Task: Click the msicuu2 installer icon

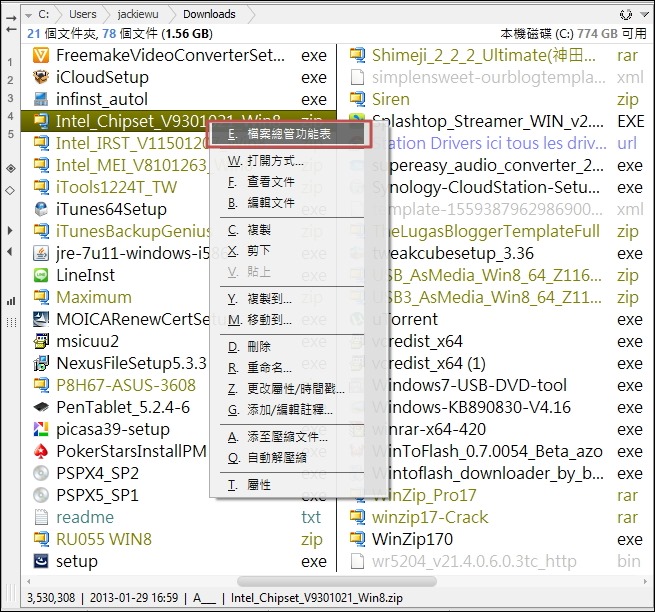Action: click(41, 341)
